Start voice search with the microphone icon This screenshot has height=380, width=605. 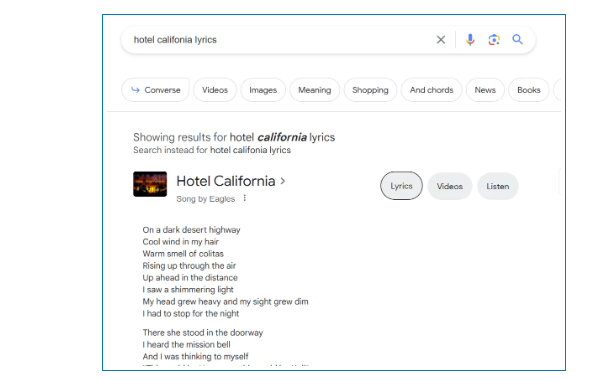pos(470,39)
